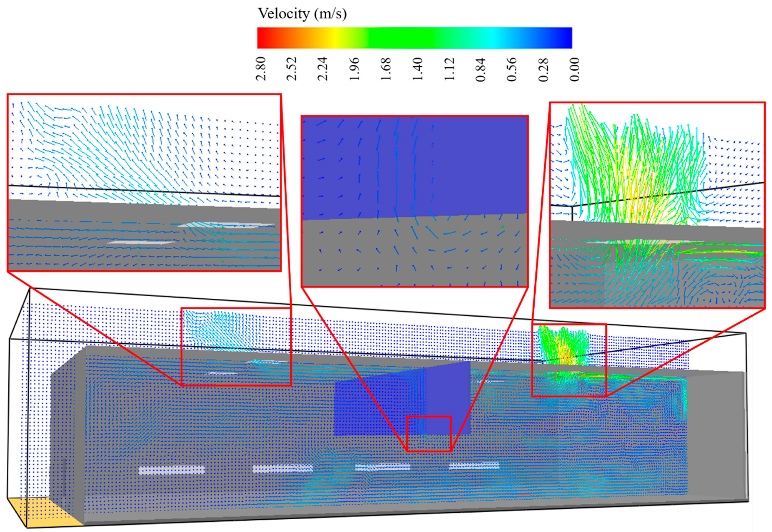Select the left zoomed inset with light-blue vectors

[x=144, y=182]
